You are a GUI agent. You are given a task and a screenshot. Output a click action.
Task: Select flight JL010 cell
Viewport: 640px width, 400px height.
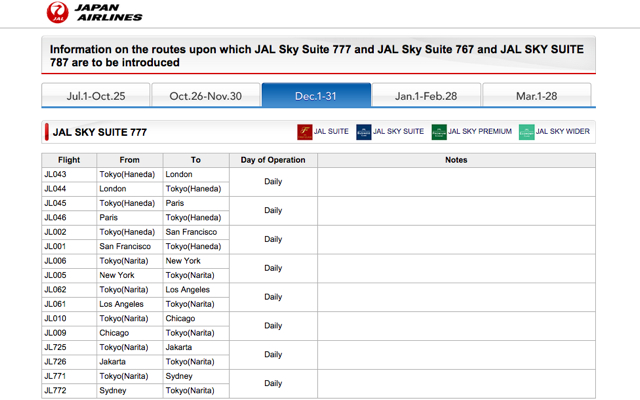point(69,319)
